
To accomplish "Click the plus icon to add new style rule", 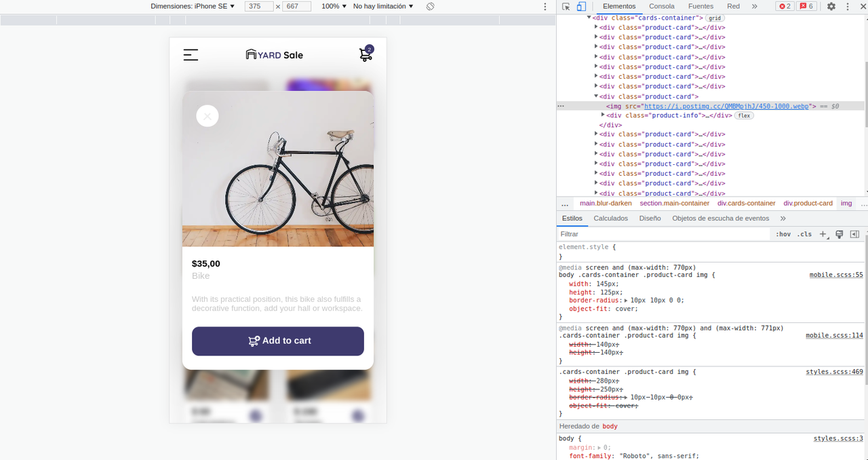I will click(x=823, y=234).
